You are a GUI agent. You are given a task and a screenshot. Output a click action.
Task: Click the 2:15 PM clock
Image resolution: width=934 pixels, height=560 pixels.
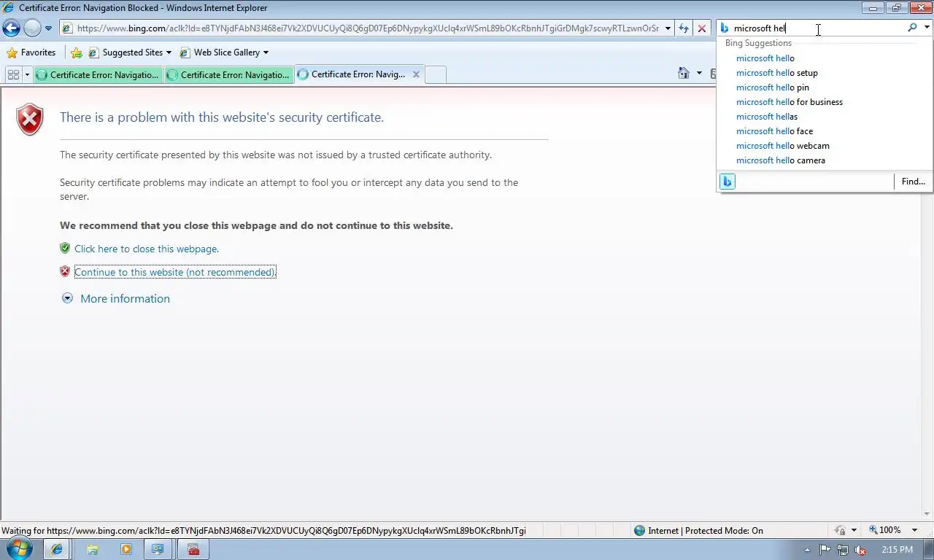pos(897,550)
